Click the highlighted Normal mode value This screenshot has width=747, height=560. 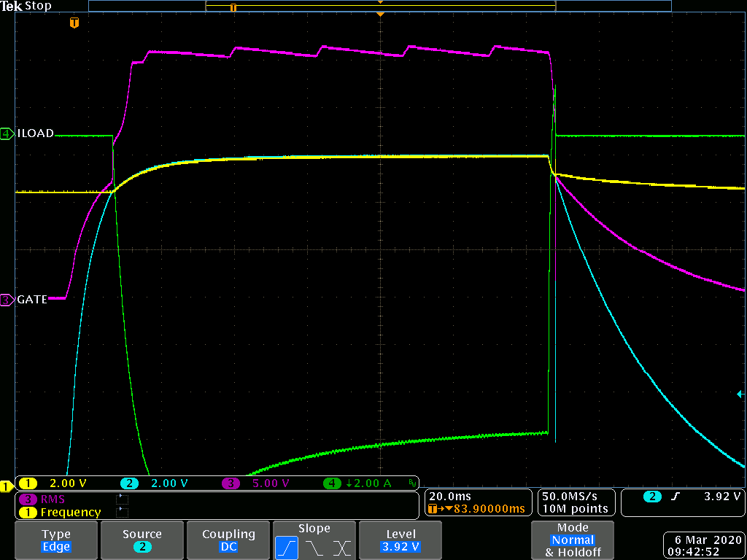click(x=573, y=540)
